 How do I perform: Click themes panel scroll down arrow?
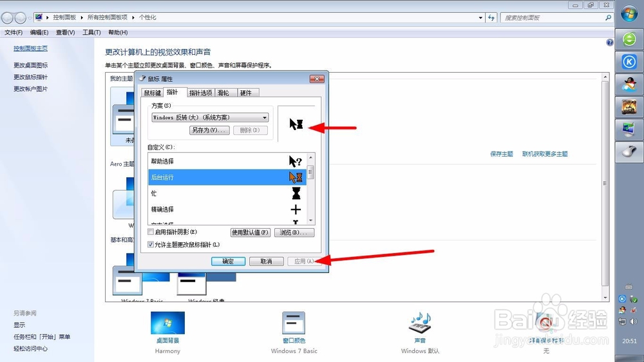(x=605, y=298)
